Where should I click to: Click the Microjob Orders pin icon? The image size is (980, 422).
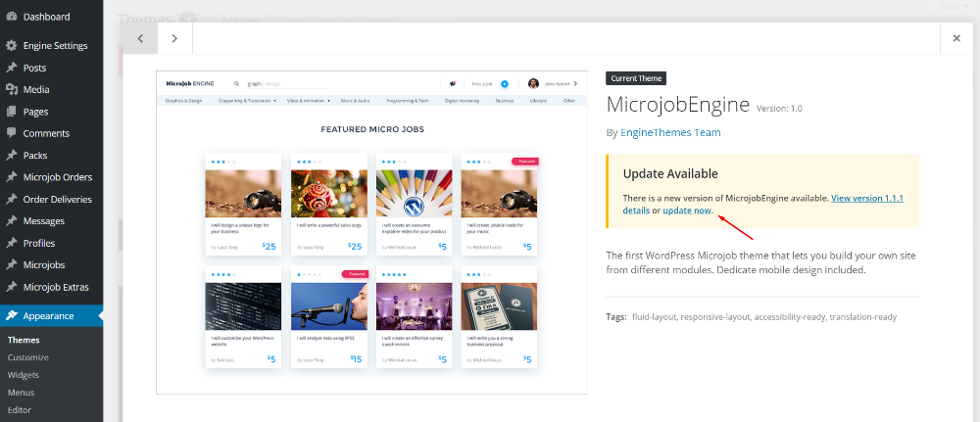tap(11, 177)
